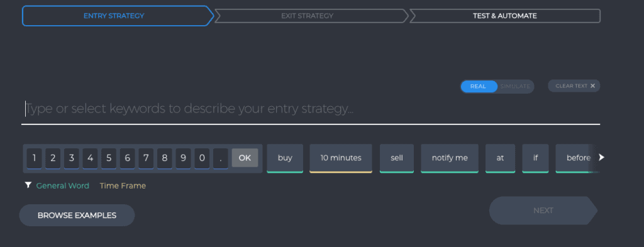The height and width of the screenshot is (247, 644).
Task: Filter keywords by General Word
Action: (x=62, y=186)
